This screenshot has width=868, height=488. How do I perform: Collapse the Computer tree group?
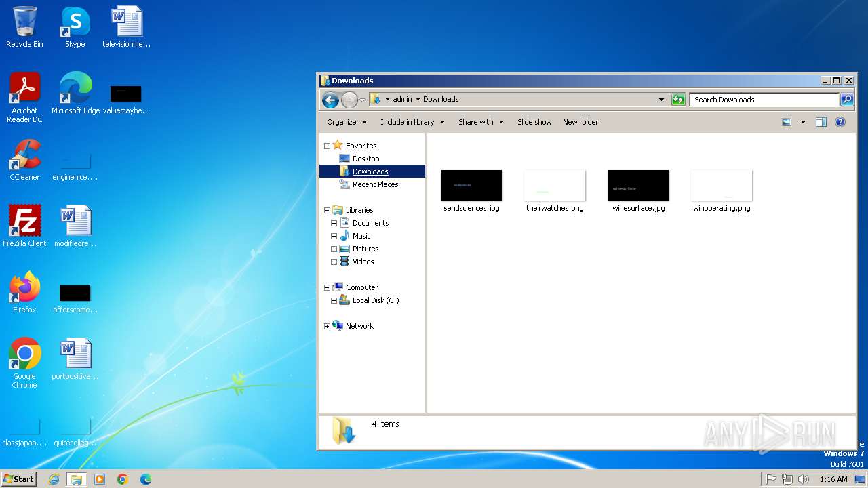327,287
